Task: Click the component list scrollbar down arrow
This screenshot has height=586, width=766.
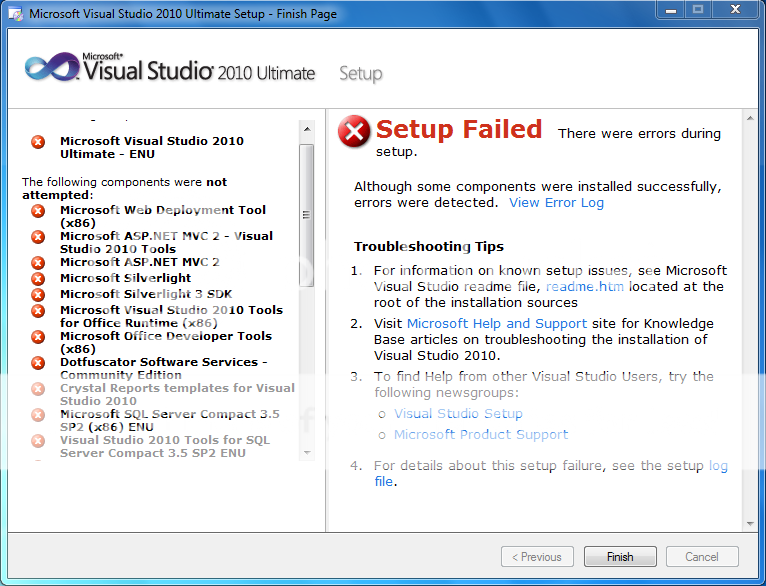Action: click(x=307, y=453)
